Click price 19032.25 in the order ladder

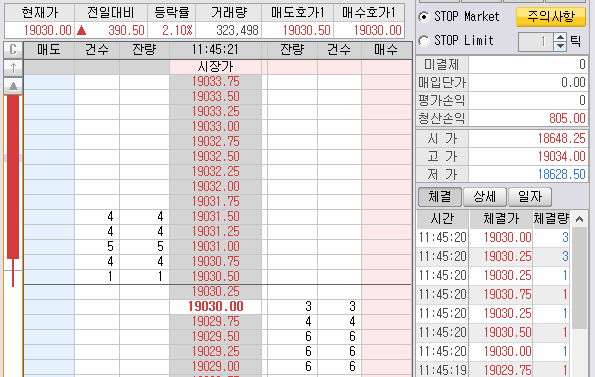click(215, 171)
